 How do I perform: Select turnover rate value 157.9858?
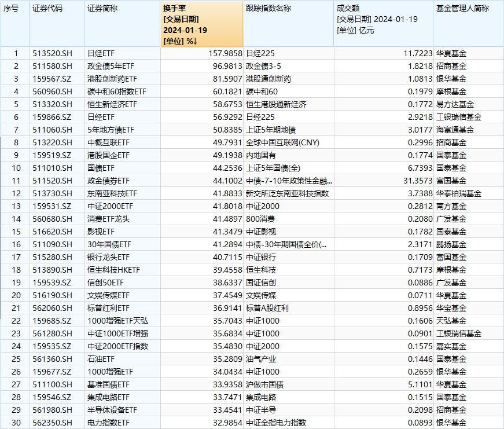coord(223,53)
